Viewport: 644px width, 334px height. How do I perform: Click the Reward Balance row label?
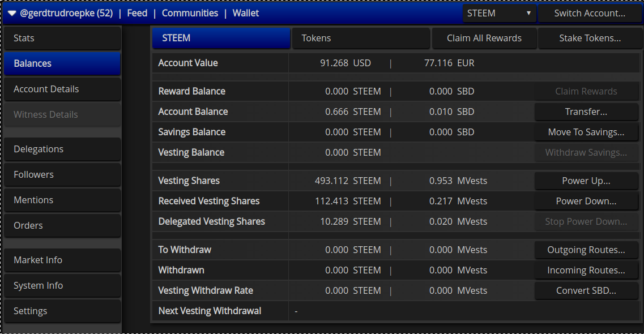pyautogui.click(x=192, y=91)
